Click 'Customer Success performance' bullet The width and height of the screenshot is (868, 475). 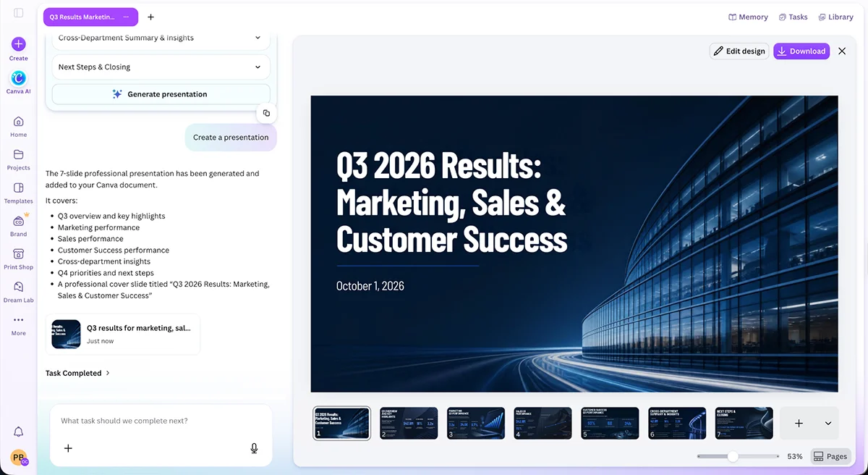(x=114, y=250)
